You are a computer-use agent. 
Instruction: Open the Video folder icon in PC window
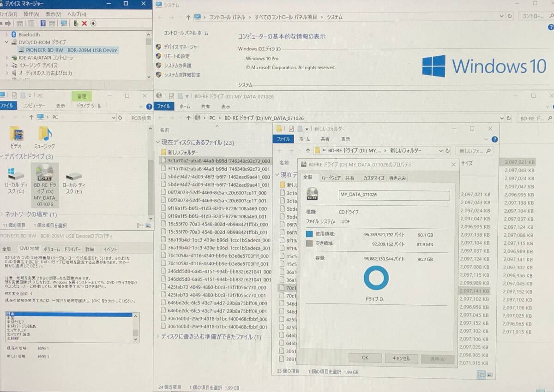17,134
